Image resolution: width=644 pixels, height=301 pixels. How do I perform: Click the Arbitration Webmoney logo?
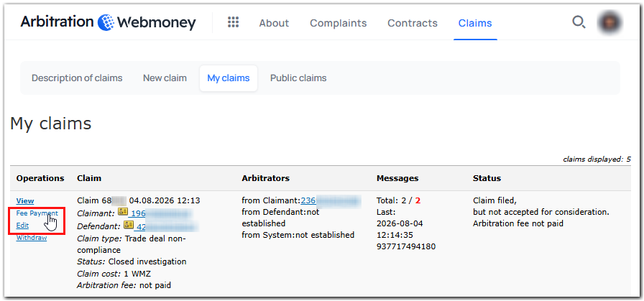[x=108, y=22]
